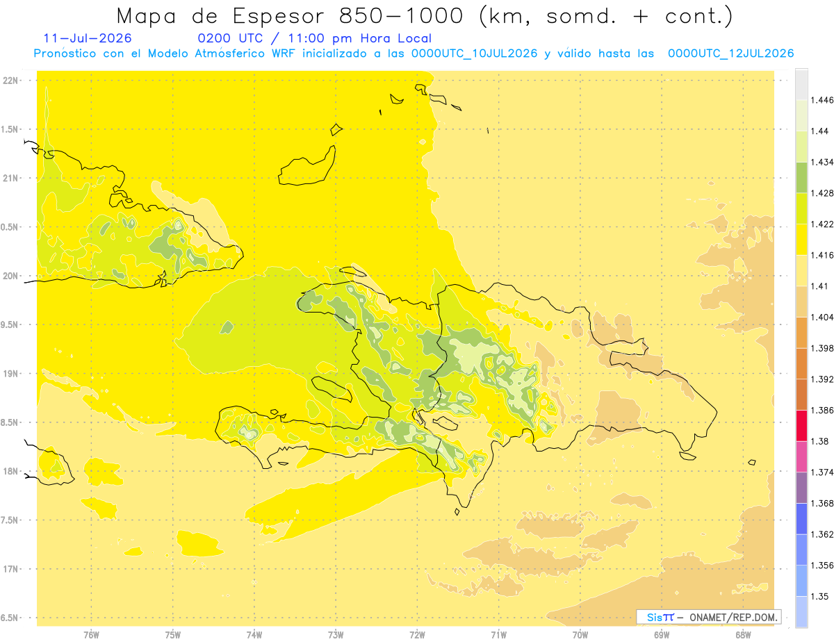
Task: Click the legend value '1.398'
Action: (x=821, y=348)
